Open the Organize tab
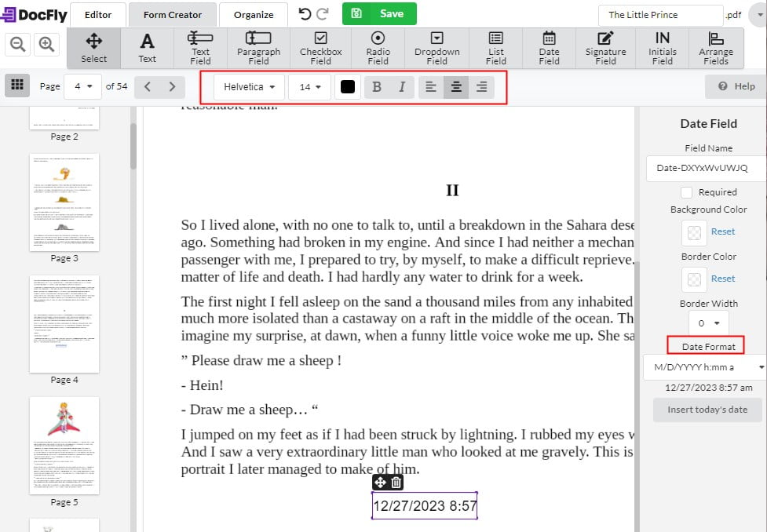Viewport: 767px width, 532px height. pos(253,13)
